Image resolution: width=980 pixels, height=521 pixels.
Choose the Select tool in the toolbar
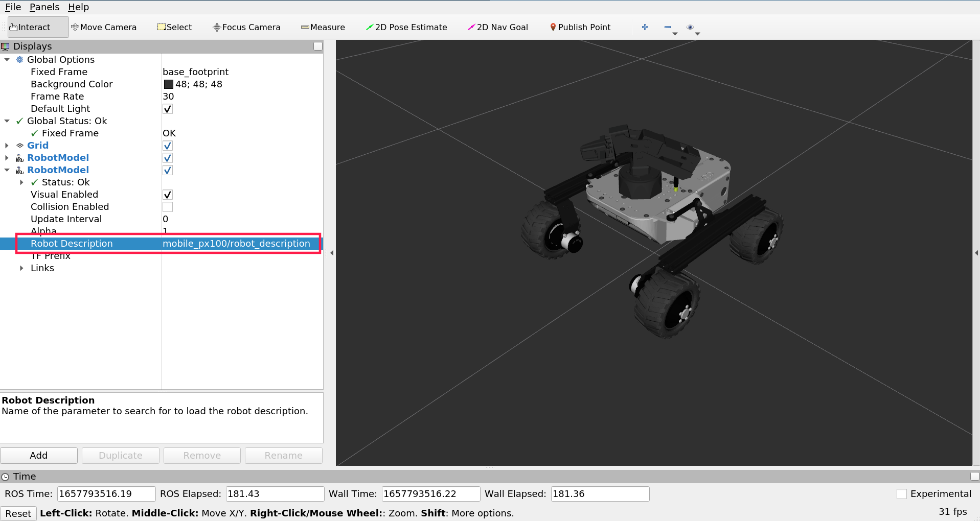(174, 27)
